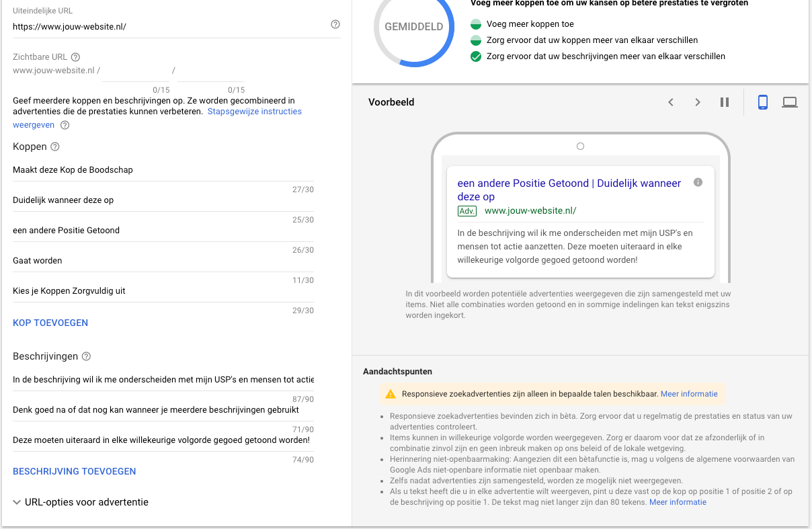Click help icon after 'weergeven' link
The height and width of the screenshot is (529, 812).
(x=65, y=125)
